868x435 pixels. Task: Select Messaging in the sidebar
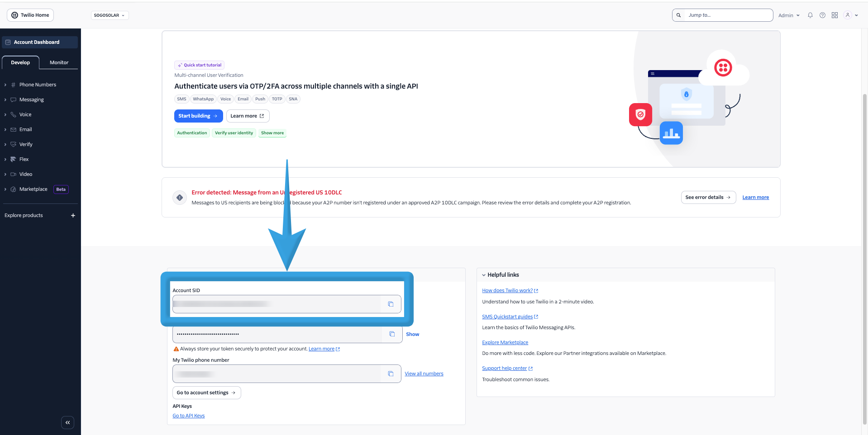(32, 99)
